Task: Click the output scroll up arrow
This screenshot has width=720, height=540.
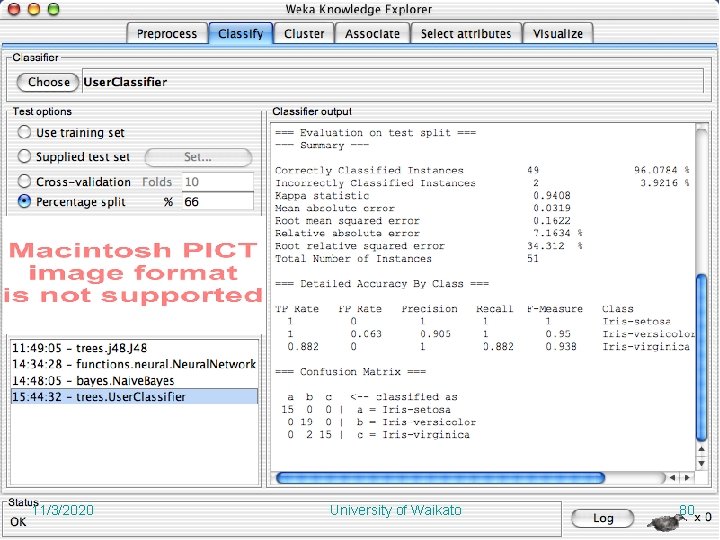Action: click(x=702, y=449)
